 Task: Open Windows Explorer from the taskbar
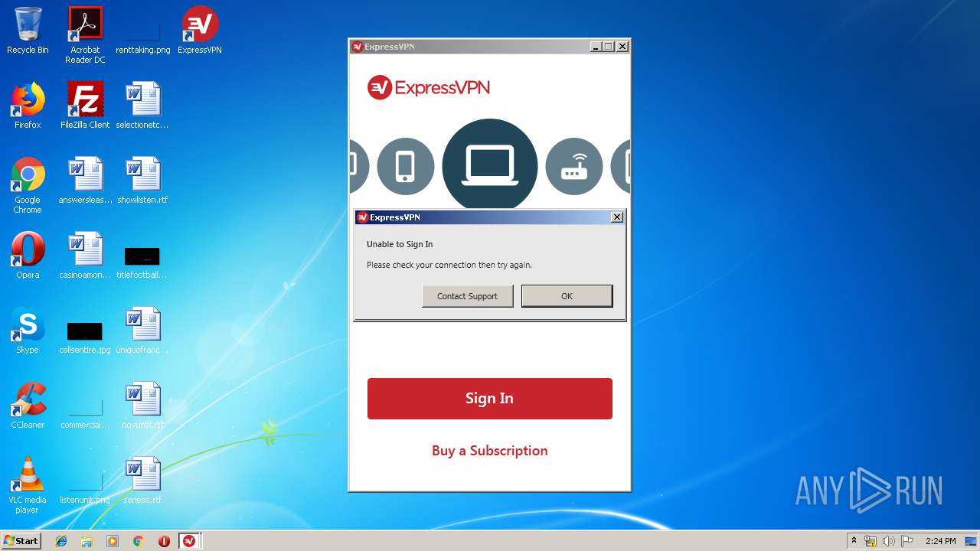[x=87, y=541]
